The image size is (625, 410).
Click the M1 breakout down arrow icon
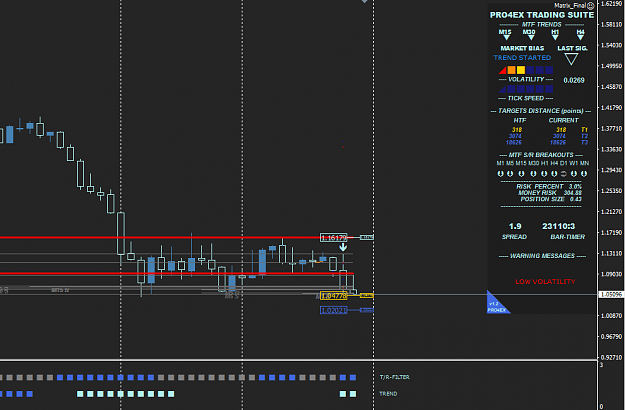click(500, 174)
